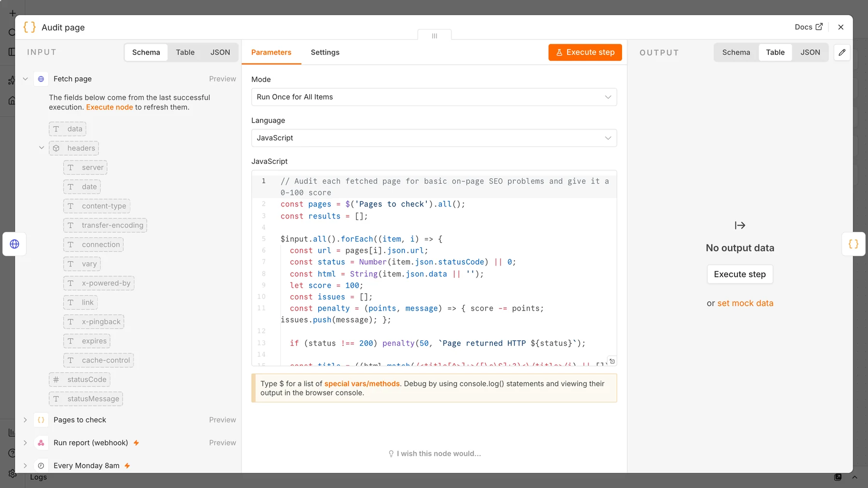Switch output view to JSON tab
Screen dimensions: 868x488
[811, 52]
